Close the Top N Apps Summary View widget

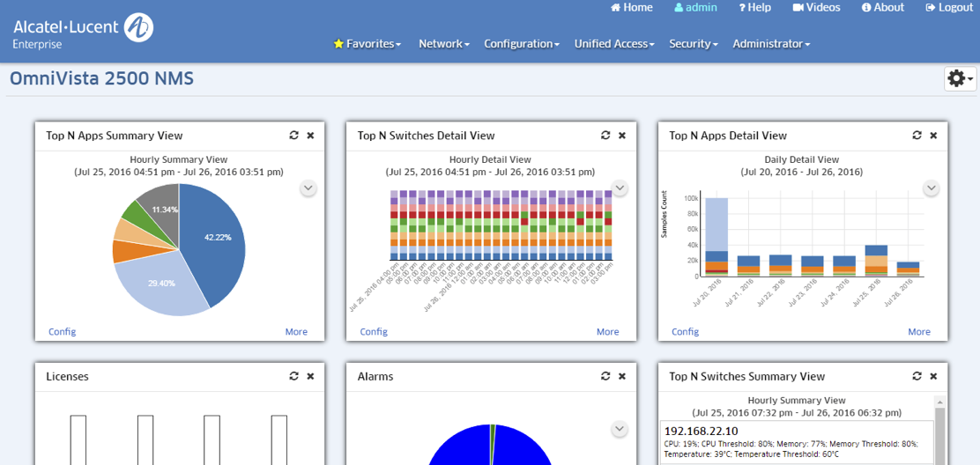tap(310, 136)
